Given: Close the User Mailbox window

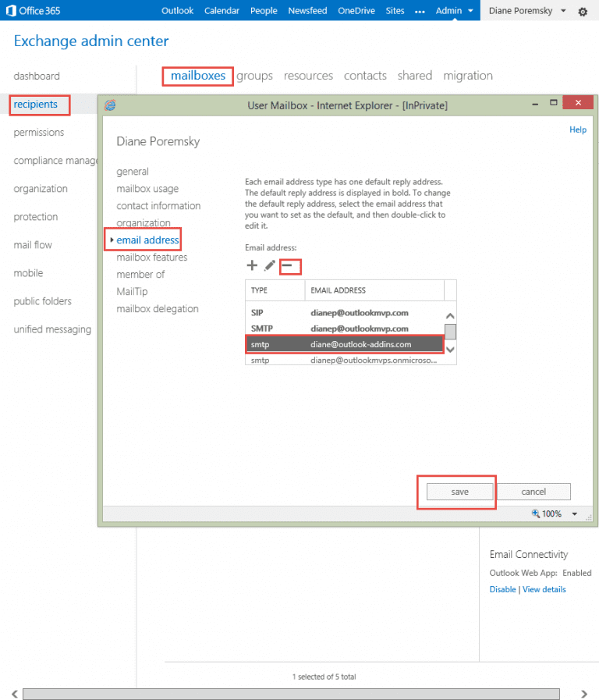Looking at the screenshot, I should (x=578, y=103).
